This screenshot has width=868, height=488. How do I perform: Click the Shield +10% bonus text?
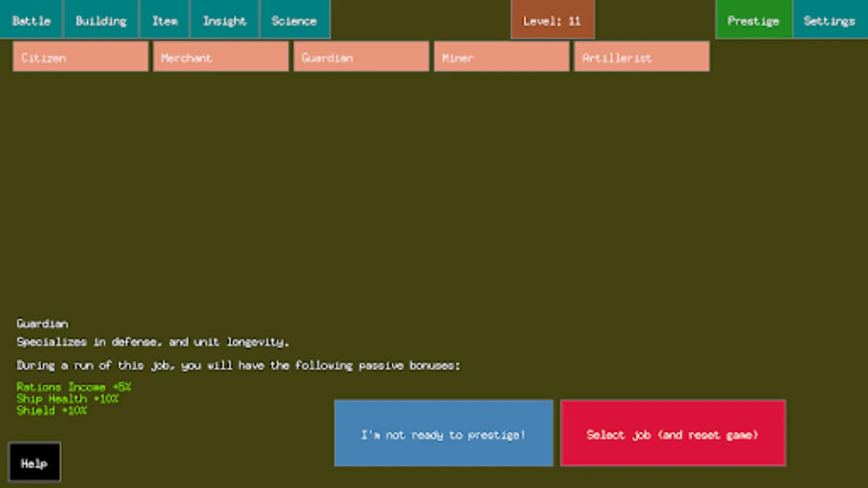52,410
